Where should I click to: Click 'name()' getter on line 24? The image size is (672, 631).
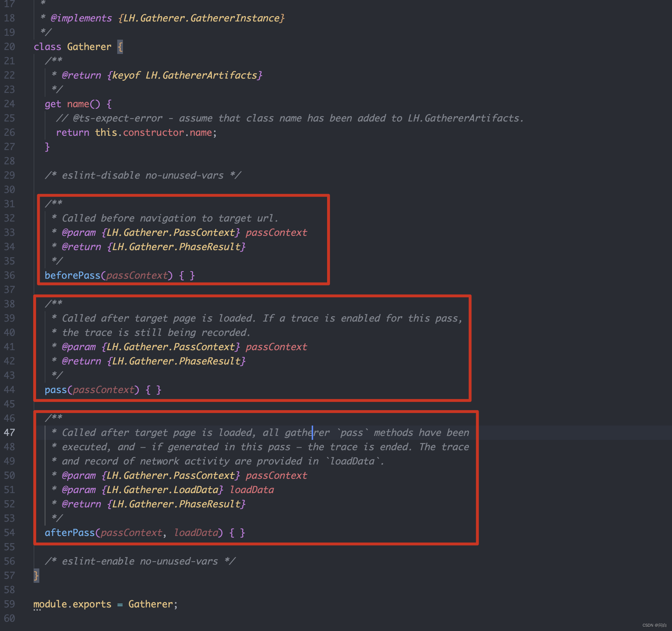(84, 104)
